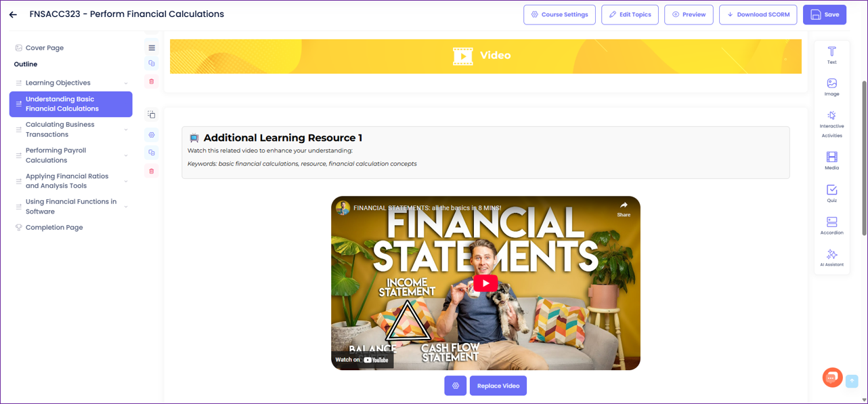Add a Text block from the sidebar
Screen dimensions: 868x404
click(831, 55)
